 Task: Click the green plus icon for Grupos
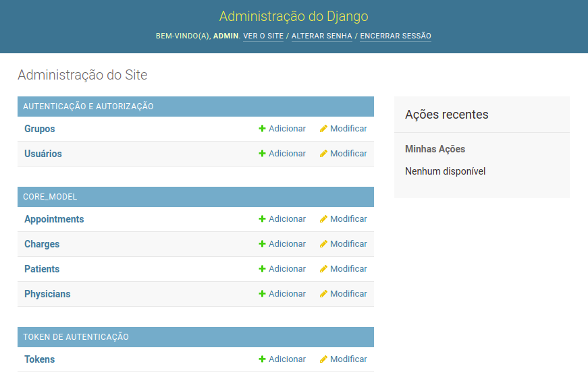(x=262, y=129)
